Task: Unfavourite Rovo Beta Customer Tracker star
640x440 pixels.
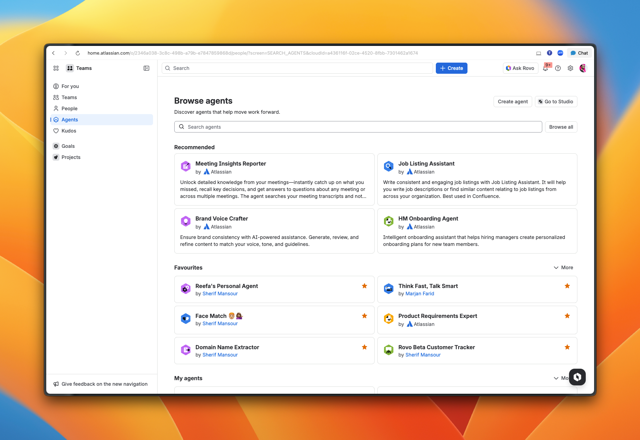Action: point(567,347)
